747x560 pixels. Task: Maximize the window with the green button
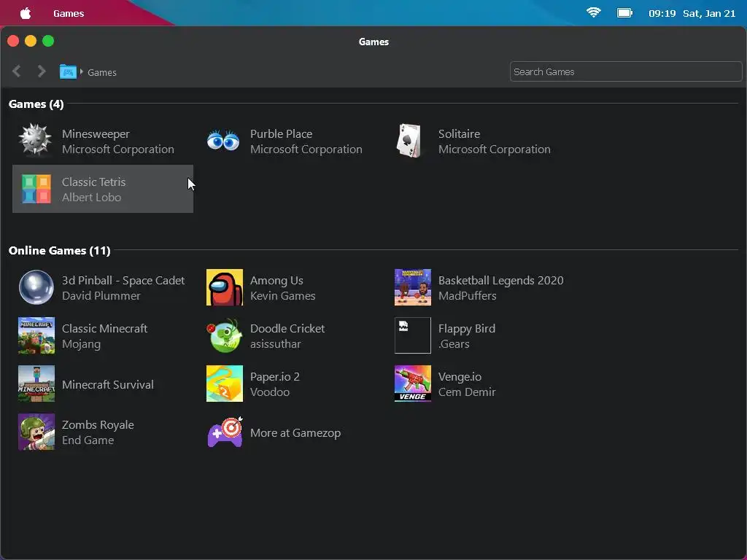[x=48, y=41]
